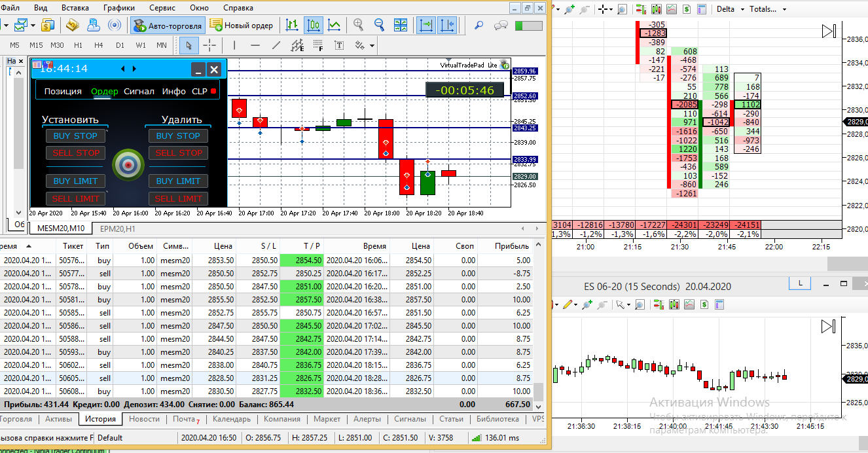Viewport: 868px width, 453px height.
Task: Toggle the Авто-торговля auto-trading button
Action: pos(167,26)
